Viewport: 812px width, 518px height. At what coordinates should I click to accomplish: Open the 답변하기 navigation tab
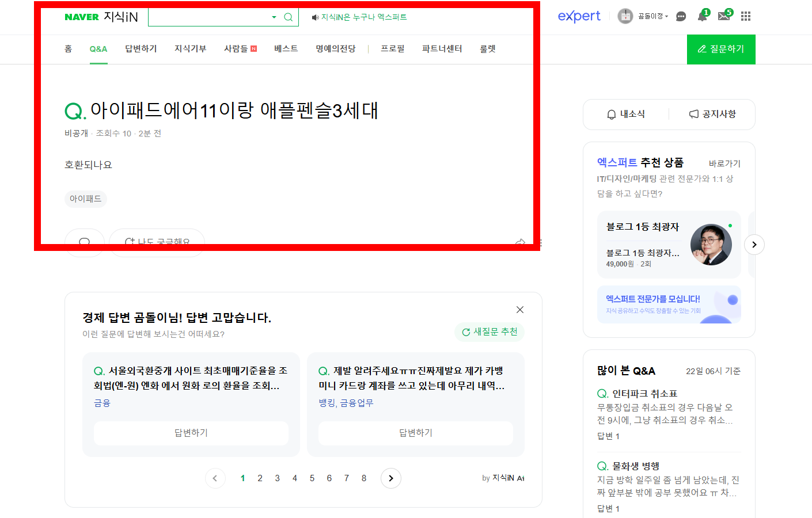pos(141,49)
